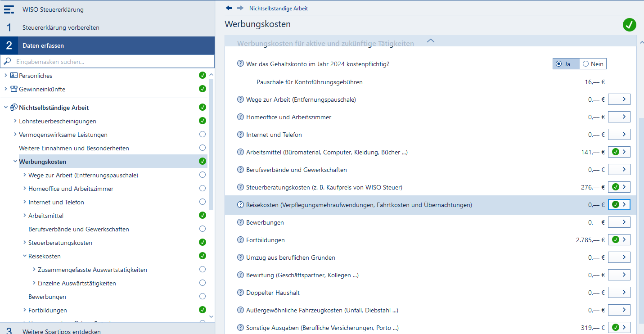644x334 pixels.
Task: Open help icon for Doppelter Haushalt row
Action: pyautogui.click(x=240, y=293)
